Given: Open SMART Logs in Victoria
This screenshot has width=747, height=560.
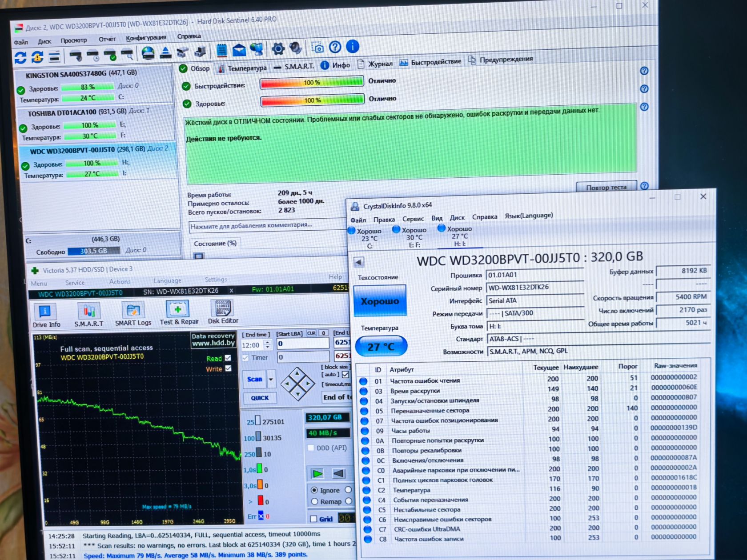Looking at the screenshot, I should pos(133,314).
